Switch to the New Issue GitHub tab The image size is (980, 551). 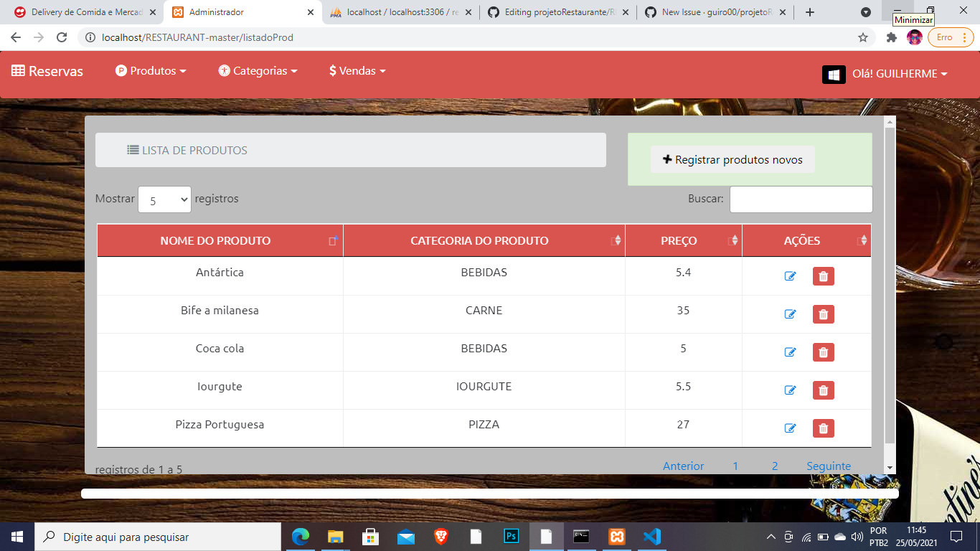coord(716,12)
